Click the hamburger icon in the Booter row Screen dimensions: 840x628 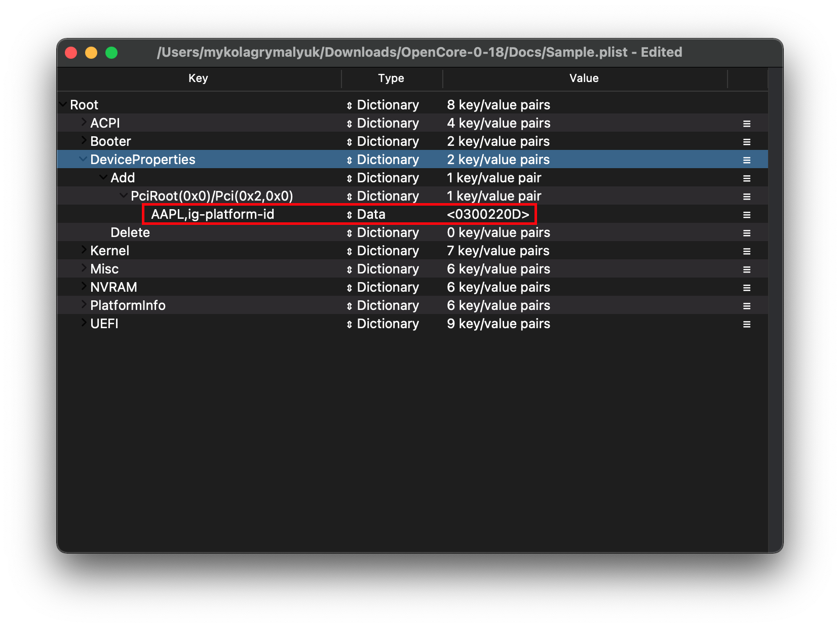point(746,142)
